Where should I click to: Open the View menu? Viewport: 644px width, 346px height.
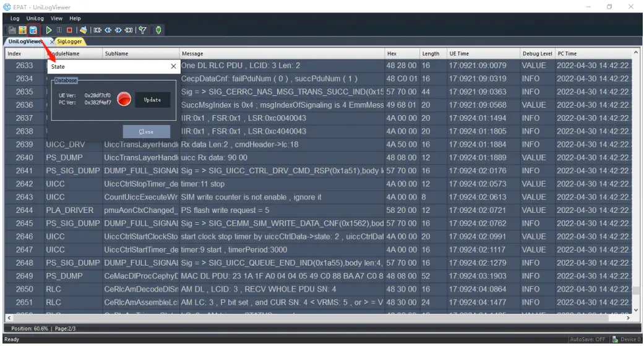pyautogui.click(x=56, y=19)
